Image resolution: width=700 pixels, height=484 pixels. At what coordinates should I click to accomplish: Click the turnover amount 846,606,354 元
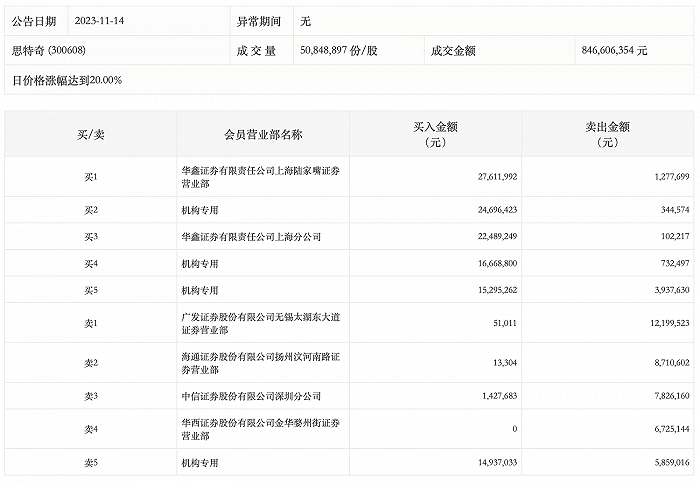click(614, 49)
